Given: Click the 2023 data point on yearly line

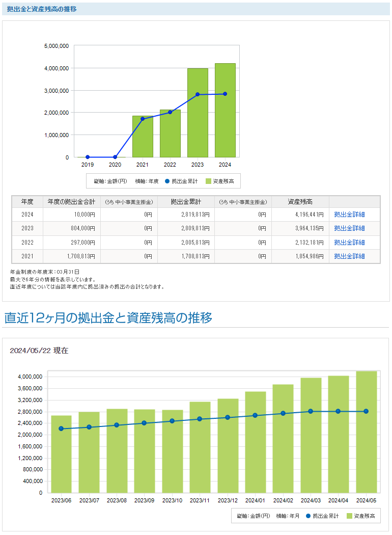Looking at the screenshot, I should (x=198, y=95).
